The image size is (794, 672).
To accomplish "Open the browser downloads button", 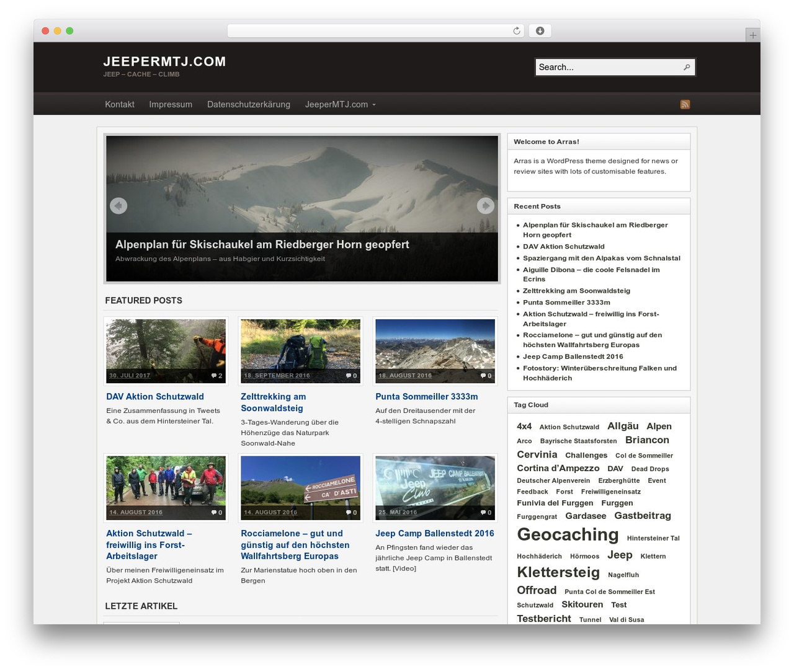I will [540, 30].
